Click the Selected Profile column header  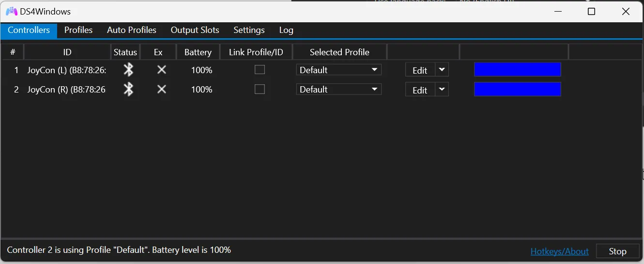tap(339, 52)
